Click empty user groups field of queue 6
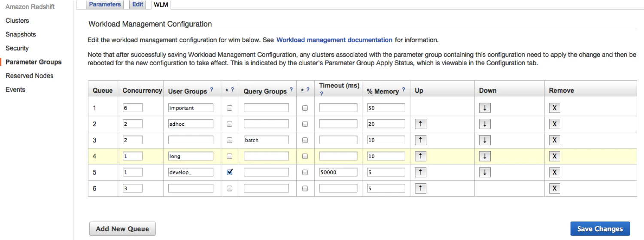 tap(191, 188)
